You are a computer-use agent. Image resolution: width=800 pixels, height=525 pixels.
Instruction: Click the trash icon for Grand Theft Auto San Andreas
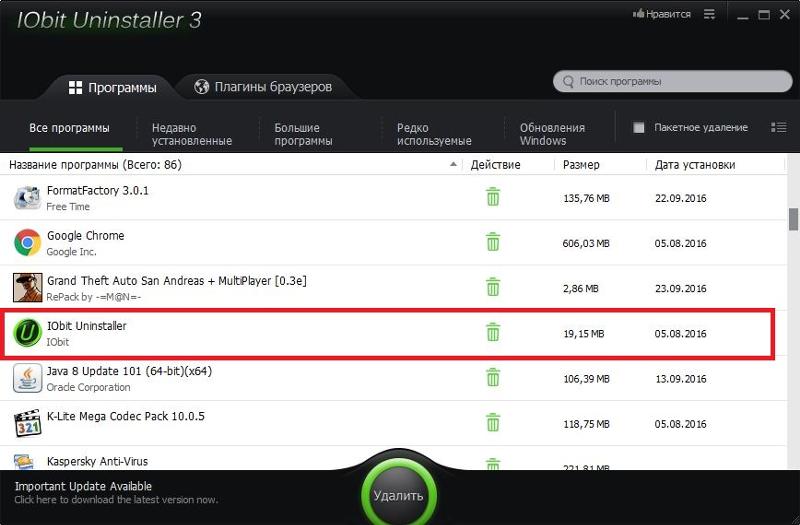coord(493,287)
